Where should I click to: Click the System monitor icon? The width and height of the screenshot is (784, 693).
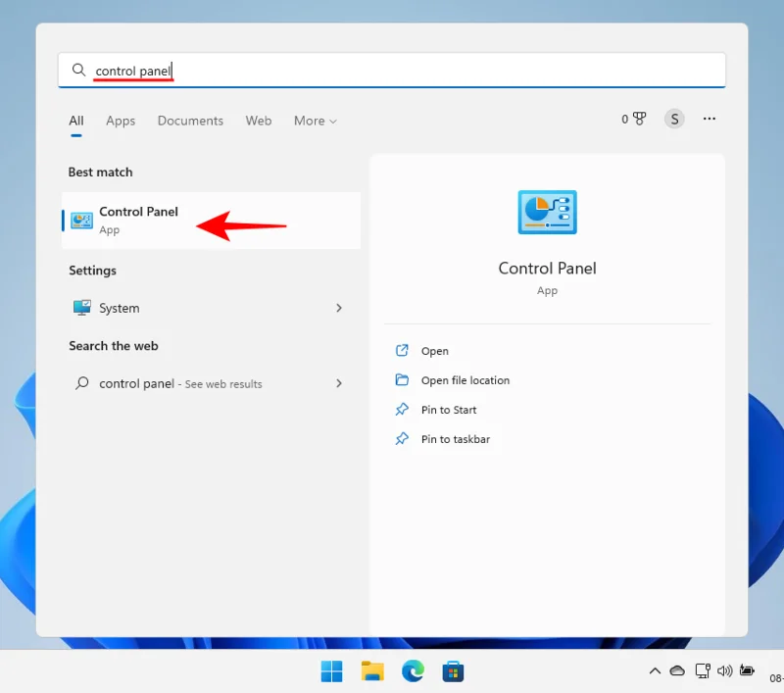(x=82, y=308)
